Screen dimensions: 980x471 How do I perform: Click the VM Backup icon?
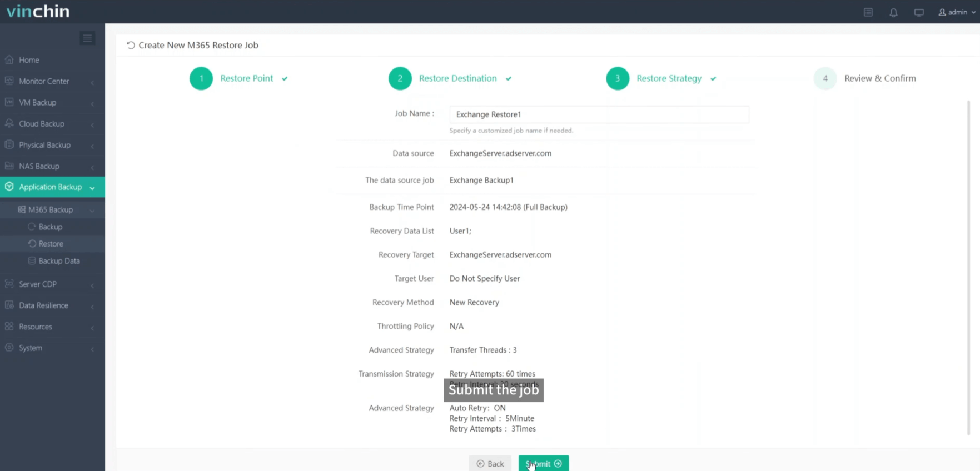[9, 102]
